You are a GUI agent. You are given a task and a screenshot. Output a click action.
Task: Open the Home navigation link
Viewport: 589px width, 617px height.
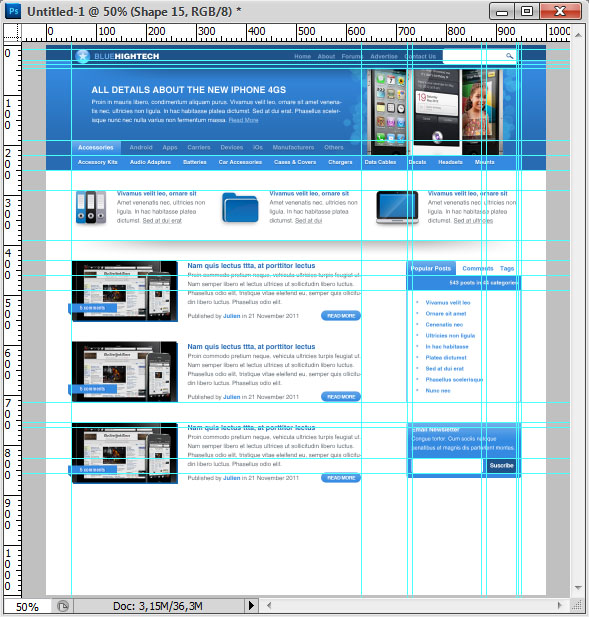(303, 56)
